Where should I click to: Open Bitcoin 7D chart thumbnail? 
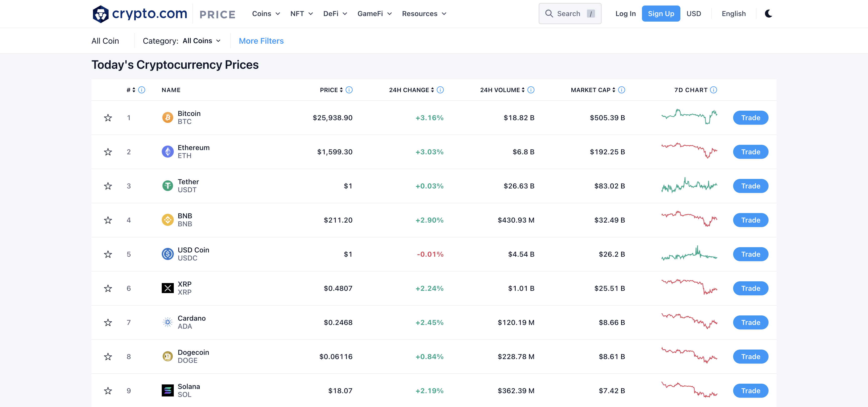689,117
